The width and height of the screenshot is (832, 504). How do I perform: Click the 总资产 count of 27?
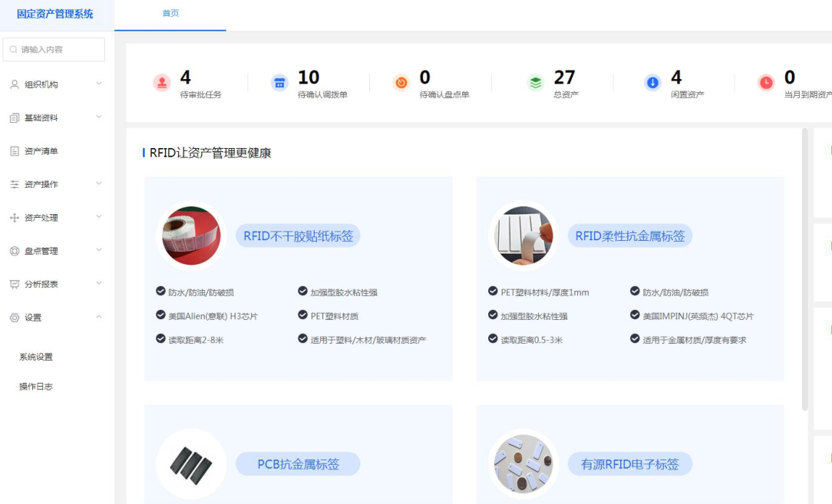564,77
